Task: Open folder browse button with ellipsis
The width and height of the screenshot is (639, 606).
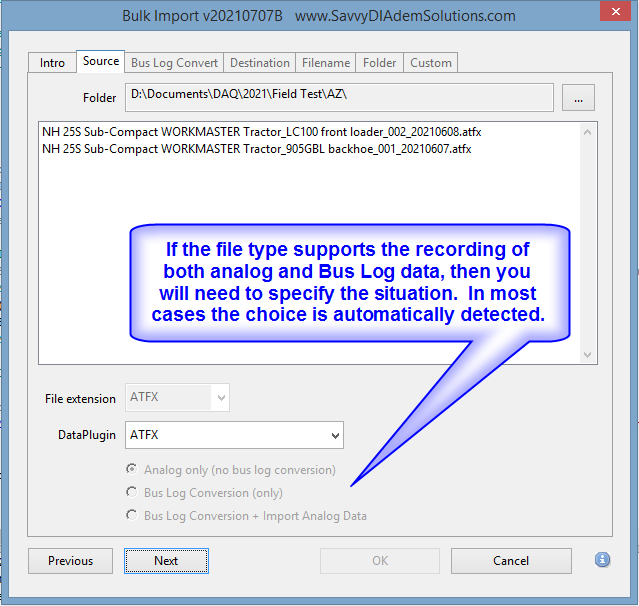Action: click(x=579, y=97)
